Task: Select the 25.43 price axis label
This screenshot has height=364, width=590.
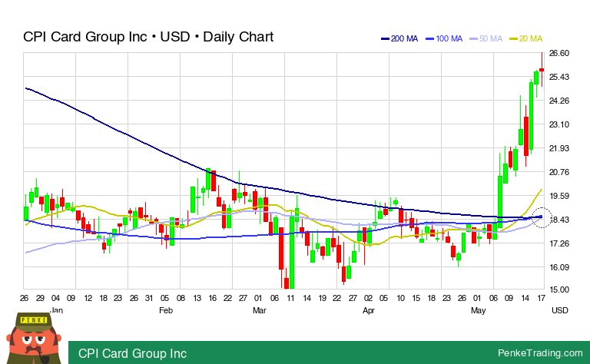Action: [x=559, y=77]
